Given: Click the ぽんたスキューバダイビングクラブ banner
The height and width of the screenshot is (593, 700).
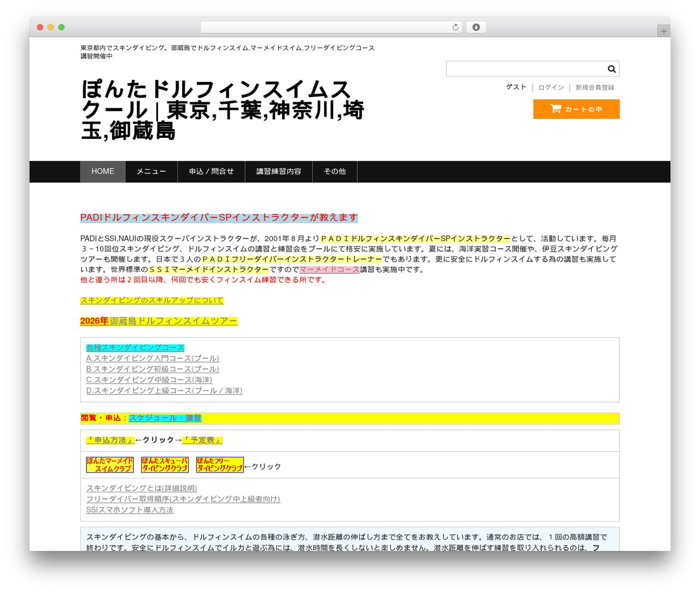Looking at the screenshot, I should pyautogui.click(x=165, y=465).
